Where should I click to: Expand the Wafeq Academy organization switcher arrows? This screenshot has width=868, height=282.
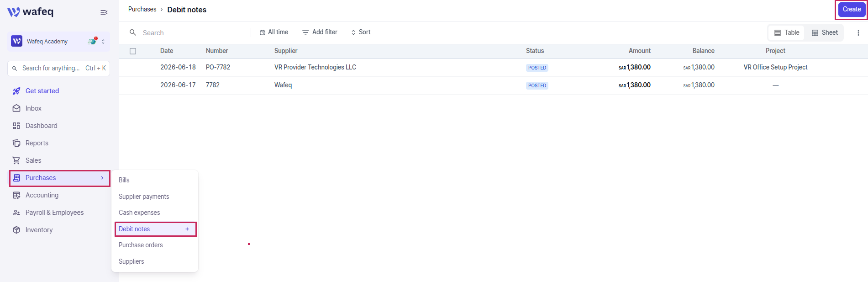tap(103, 42)
